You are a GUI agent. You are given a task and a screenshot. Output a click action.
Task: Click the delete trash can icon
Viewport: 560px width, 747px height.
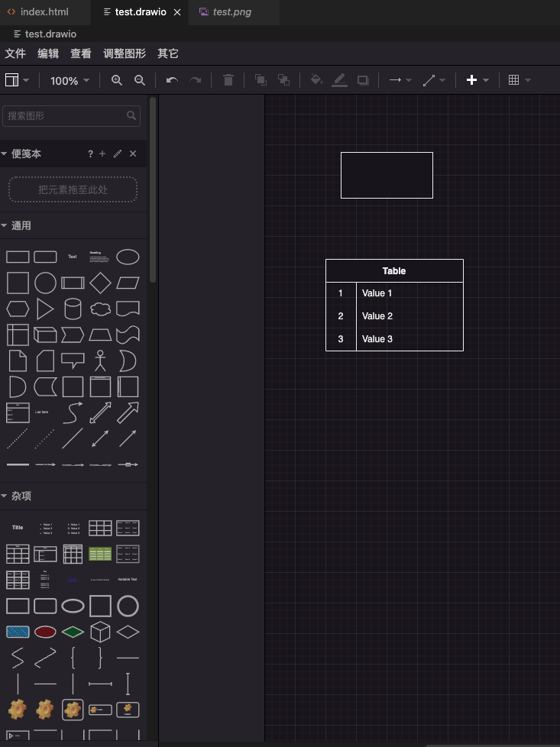click(x=228, y=80)
